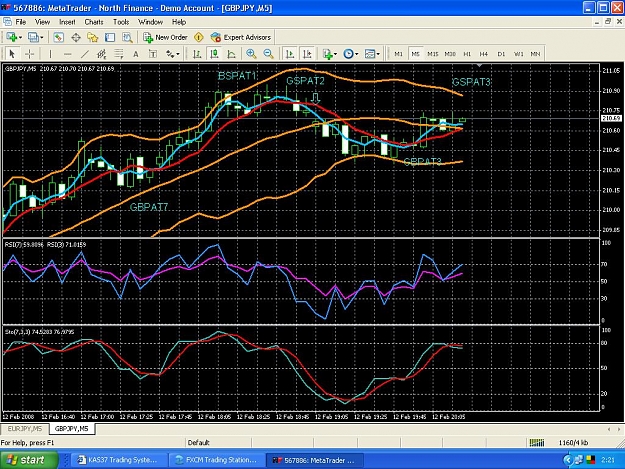The image size is (625, 469).
Task: Select the Horizontal Line drawing tool
Action: tap(67, 53)
